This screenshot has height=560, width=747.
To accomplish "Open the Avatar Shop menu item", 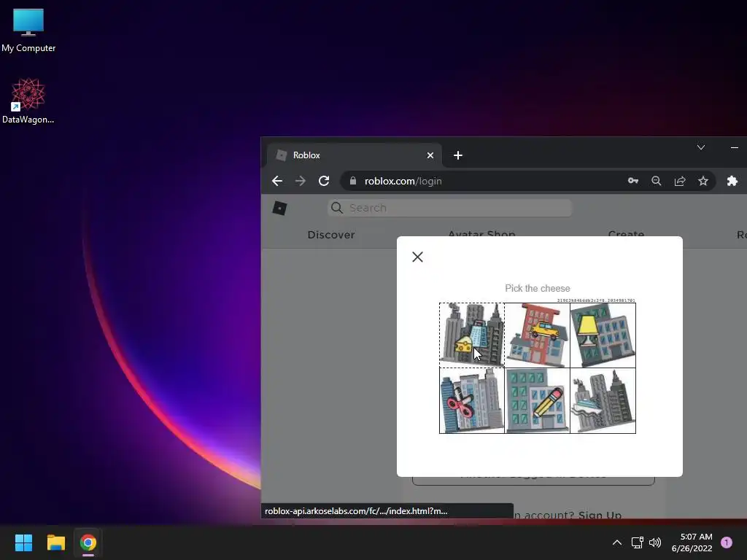I will [x=481, y=233].
